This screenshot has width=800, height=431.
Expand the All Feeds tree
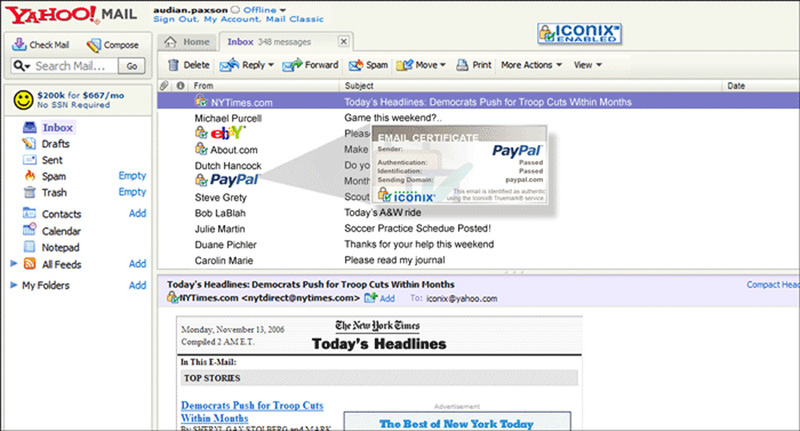pyautogui.click(x=14, y=264)
